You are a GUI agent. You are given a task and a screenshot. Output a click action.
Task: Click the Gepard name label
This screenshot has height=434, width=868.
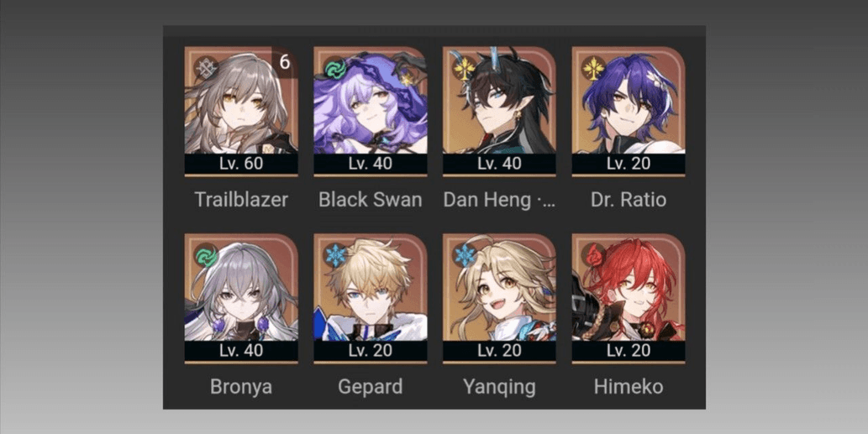(x=371, y=387)
